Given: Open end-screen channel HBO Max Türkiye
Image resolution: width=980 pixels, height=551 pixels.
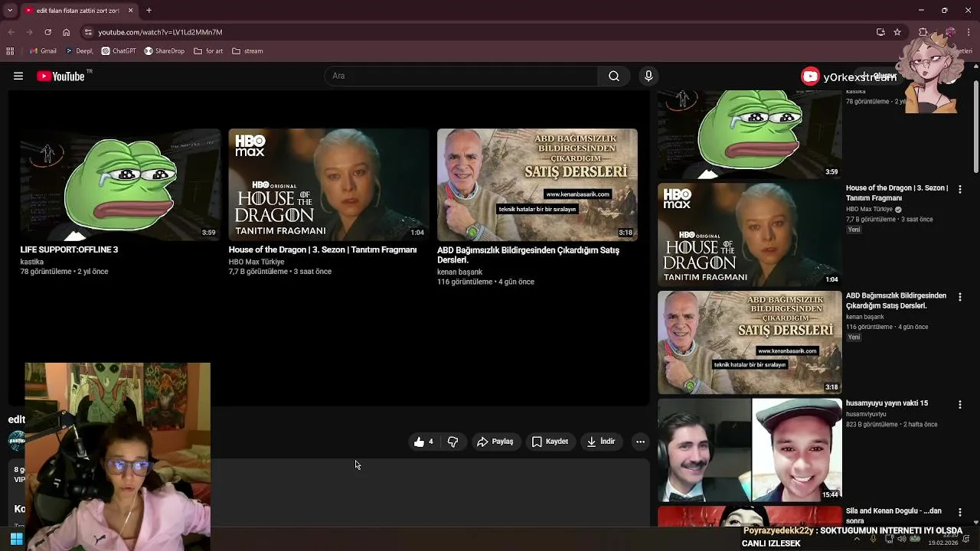Looking at the screenshot, I should pos(256,262).
